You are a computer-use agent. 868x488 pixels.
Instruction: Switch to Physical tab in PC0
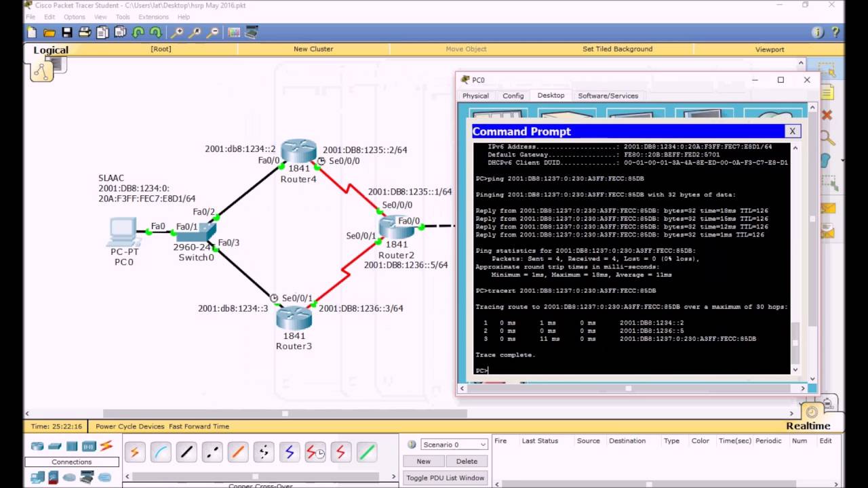475,96
